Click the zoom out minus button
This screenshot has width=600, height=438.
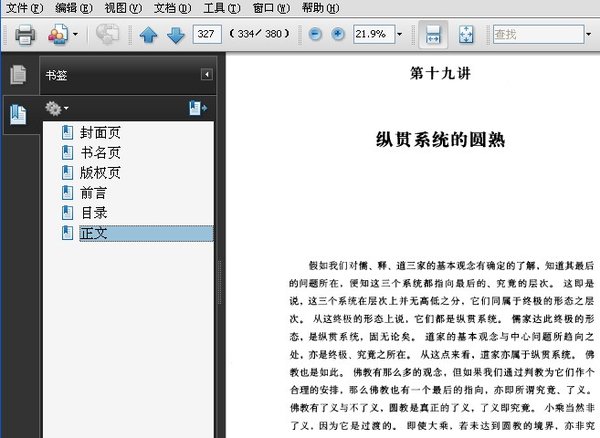[315, 35]
